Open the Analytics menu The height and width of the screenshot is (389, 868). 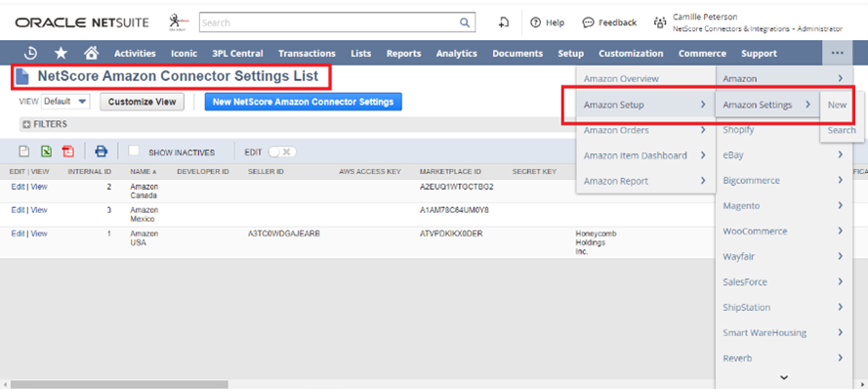[x=456, y=53]
